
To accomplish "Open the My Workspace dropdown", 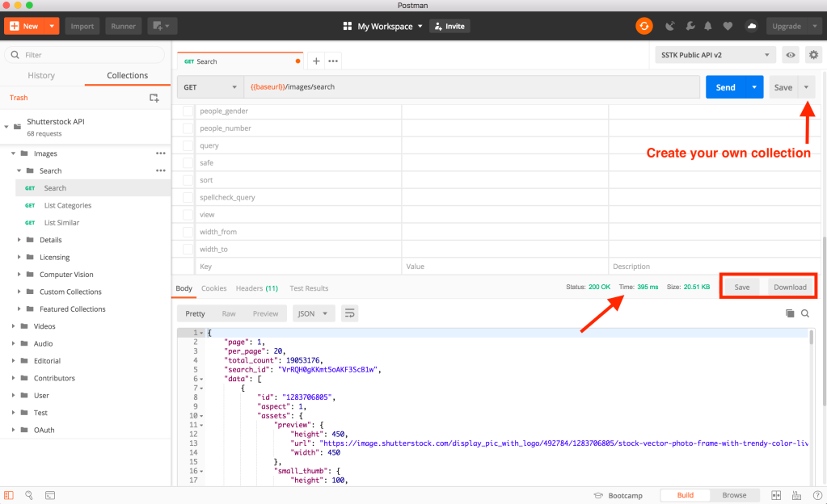I will (383, 26).
